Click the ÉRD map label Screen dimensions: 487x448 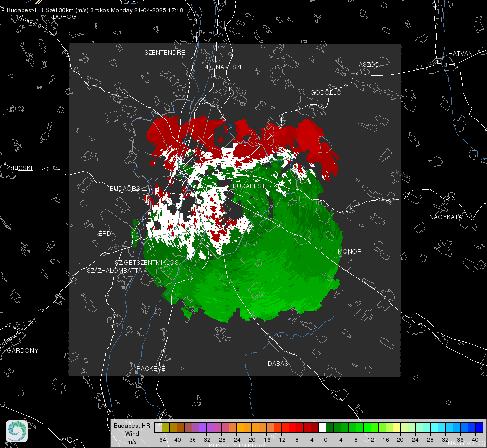[104, 234]
